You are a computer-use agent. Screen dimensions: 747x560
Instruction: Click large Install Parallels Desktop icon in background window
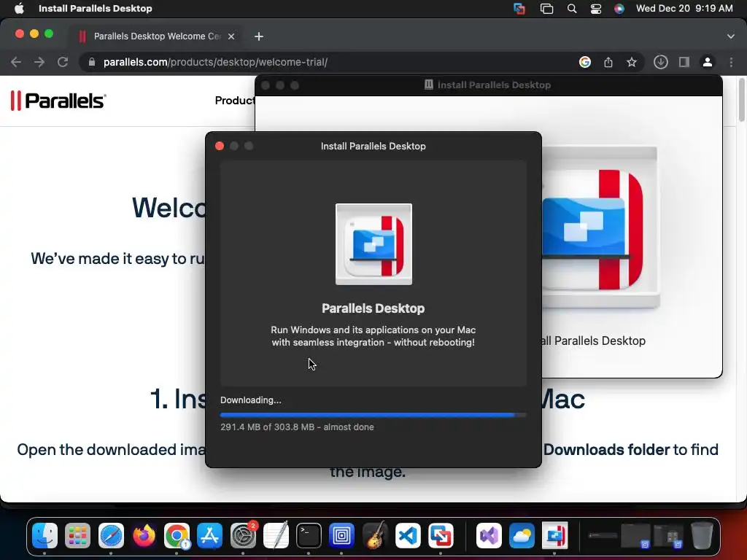pos(601,227)
